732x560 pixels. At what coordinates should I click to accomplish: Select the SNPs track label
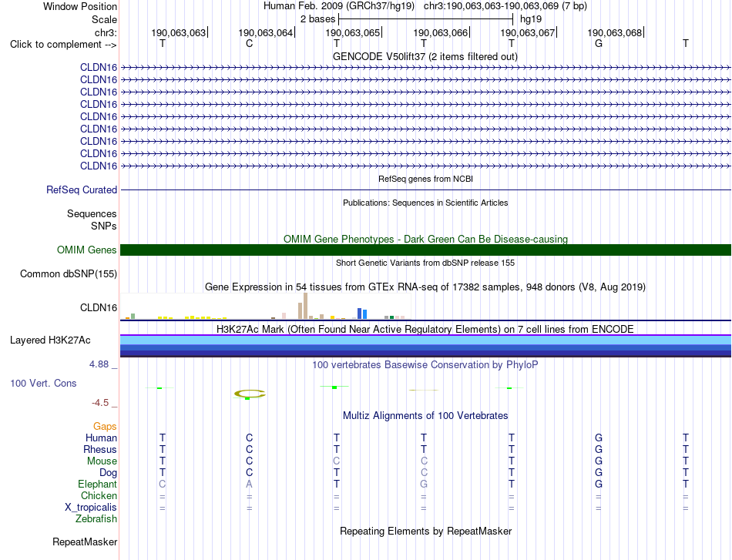point(104,226)
